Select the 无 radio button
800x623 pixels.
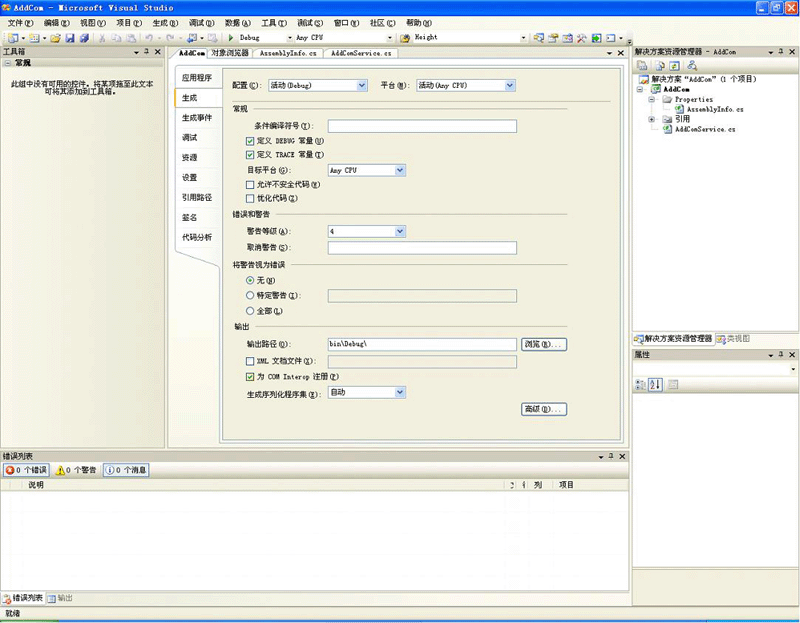click(x=250, y=280)
